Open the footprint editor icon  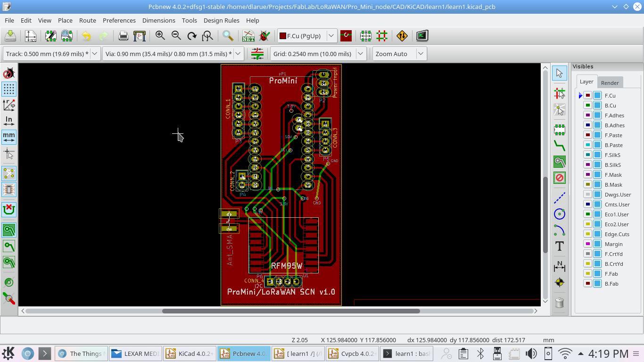pos(51,36)
